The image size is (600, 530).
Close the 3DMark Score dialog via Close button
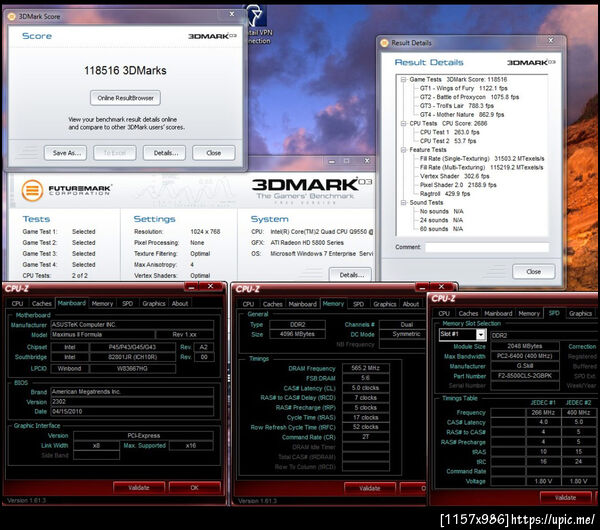point(214,153)
